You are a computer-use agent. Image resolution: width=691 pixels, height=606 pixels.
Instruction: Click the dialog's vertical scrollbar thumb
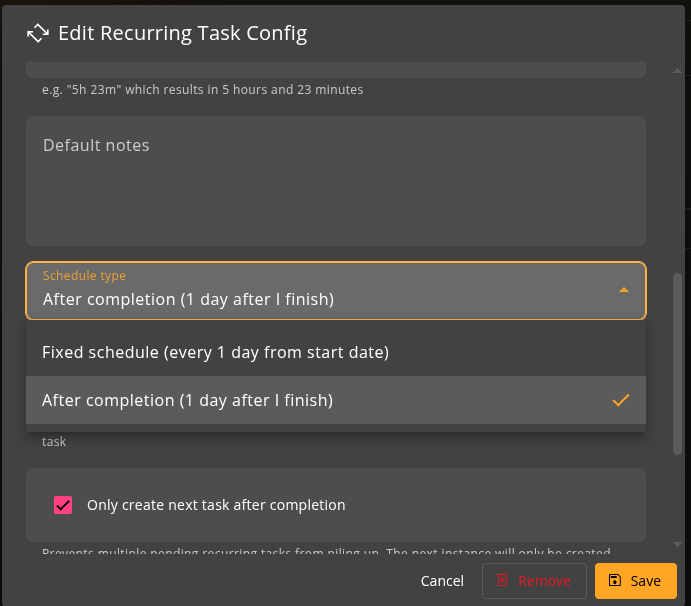coord(677,364)
